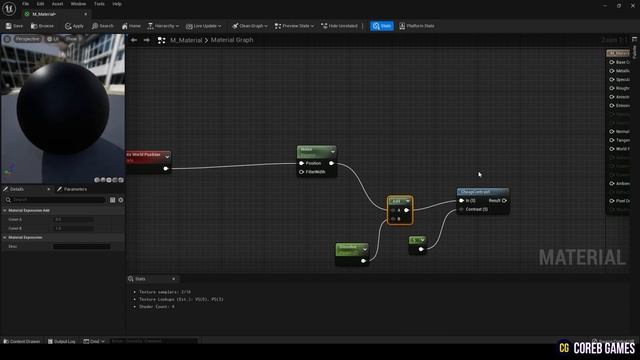Toggle the highlighted Stats button
The image size is (640, 360).
(x=382, y=26)
